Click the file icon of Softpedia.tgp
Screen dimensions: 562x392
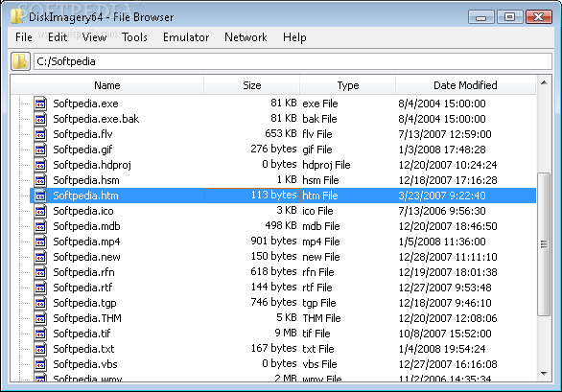click(40, 303)
